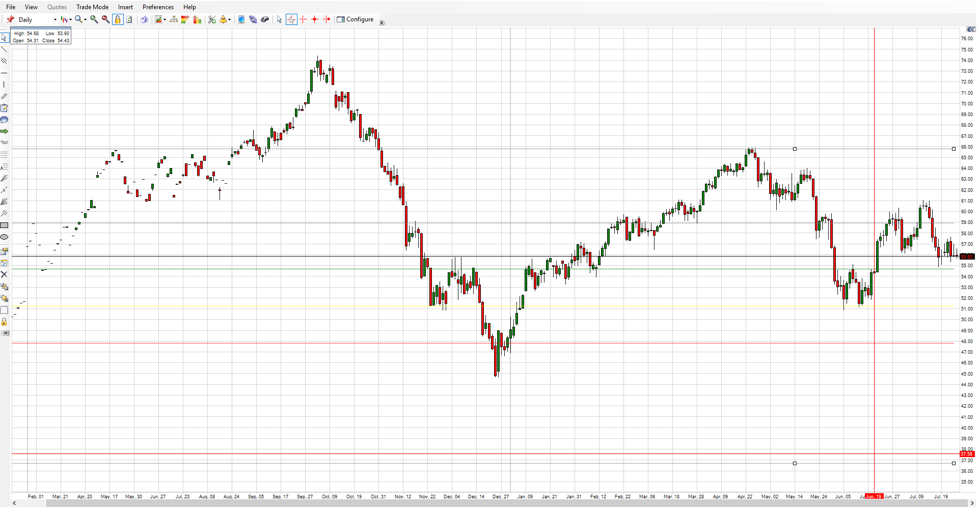This screenshot has width=980, height=509.
Task: Toggle the padlock scale lock button
Action: [118, 19]
